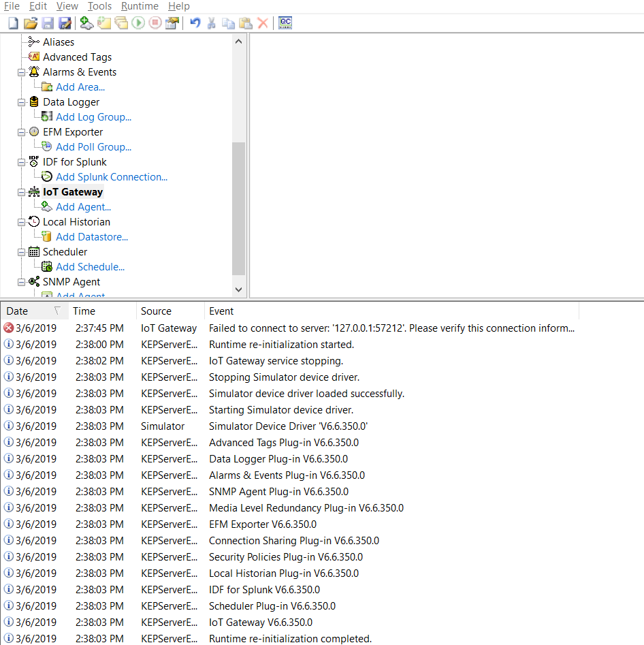Create a new project
The height and width of the screenshot is (645, 644).
(12, 22)
